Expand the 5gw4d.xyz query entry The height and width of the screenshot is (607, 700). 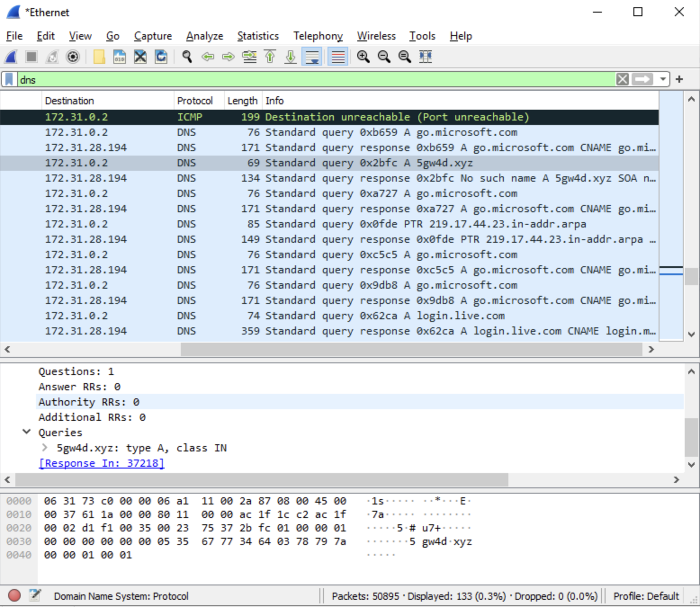click(x=45, y=447)
